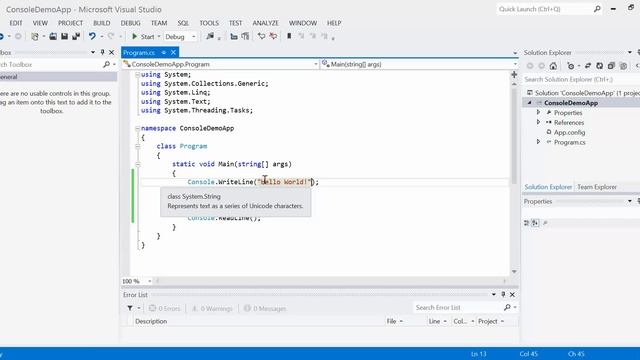640x360 pixels.
Task: Close the Toolbox panel
Action: tap(111, 53)
